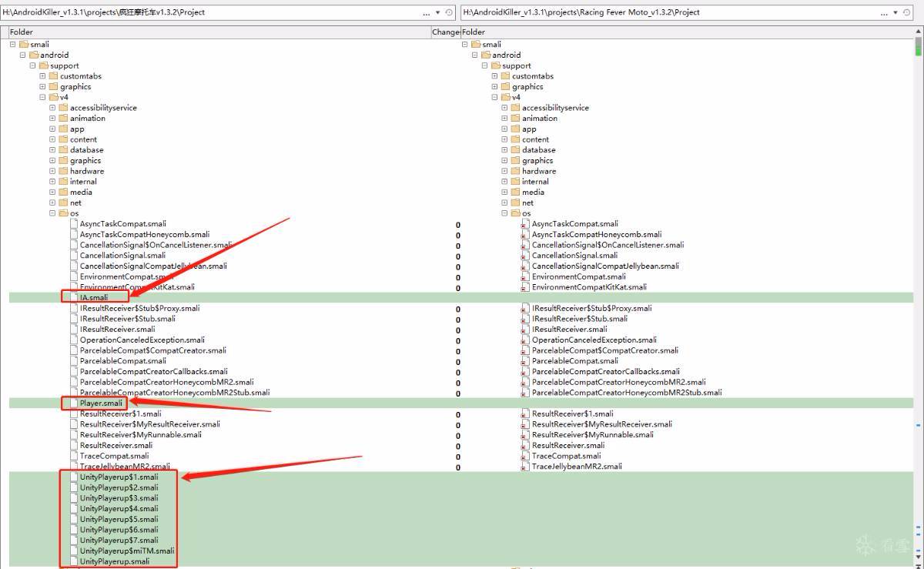Viewport: 924px width, 569px height.
Task: Collapse the left pane os folder
Action: pos(52,213)
